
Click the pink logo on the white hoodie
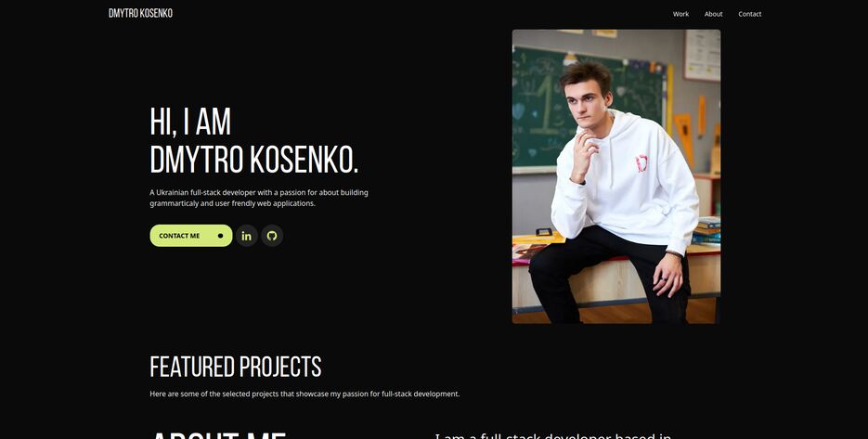[x=641, y=163]
